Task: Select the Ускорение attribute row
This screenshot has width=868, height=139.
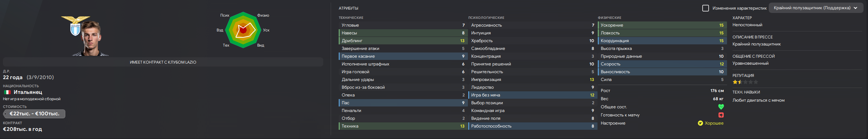Action: [x=662, y=25]
